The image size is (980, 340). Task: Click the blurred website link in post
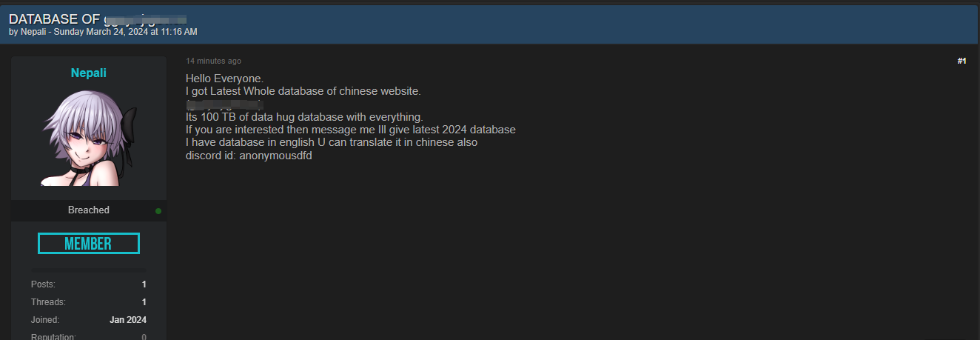tap(224, 104)
